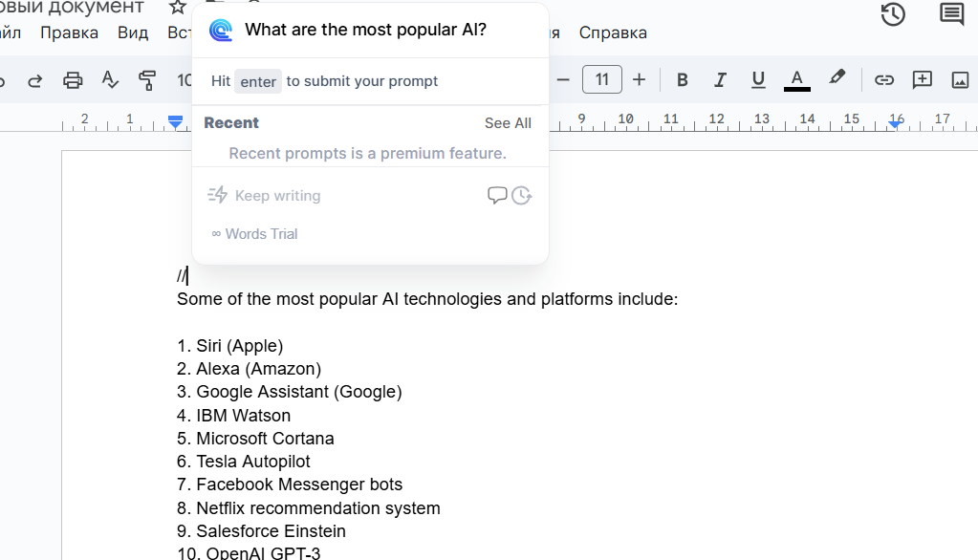
Task: Click the row '7. Facebook Messenger bots'
Action: (290, 485)
